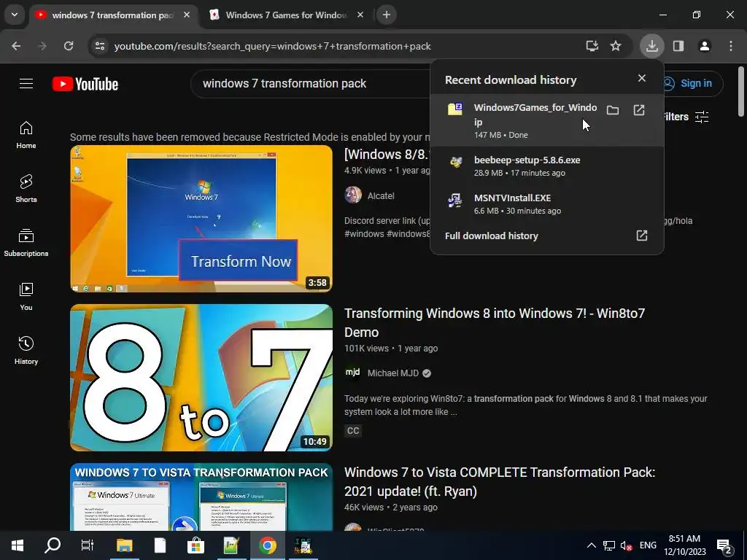Reload the YouTube page
This screenshot has height=560, width=747.
(69, 46)
